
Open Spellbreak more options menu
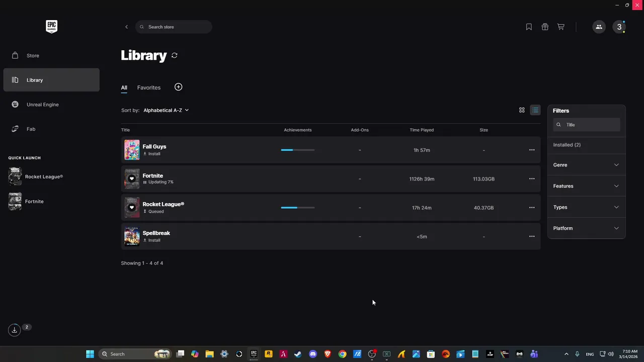[x=532, y=236]
